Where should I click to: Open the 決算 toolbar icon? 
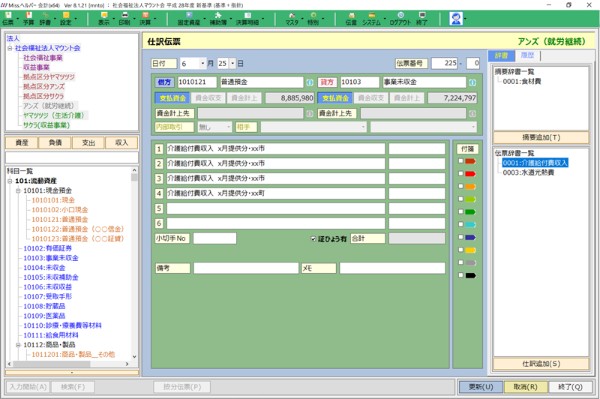coord(145,18)
